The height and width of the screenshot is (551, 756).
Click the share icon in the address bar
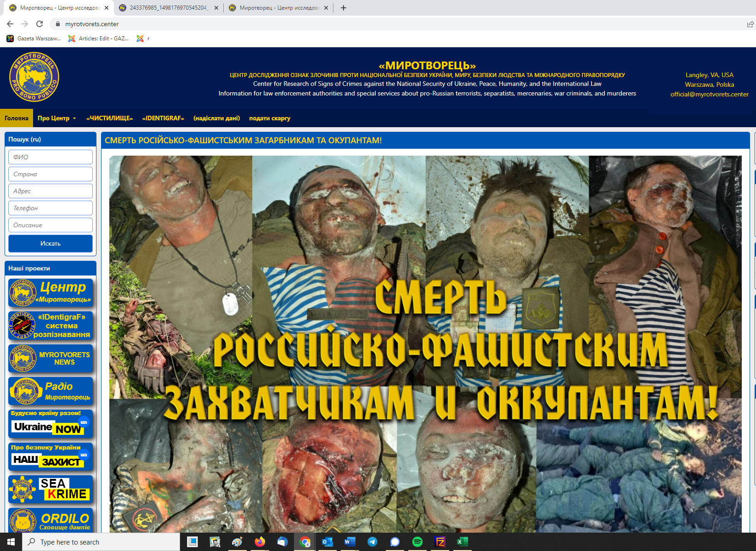click(x=750, y=24)
